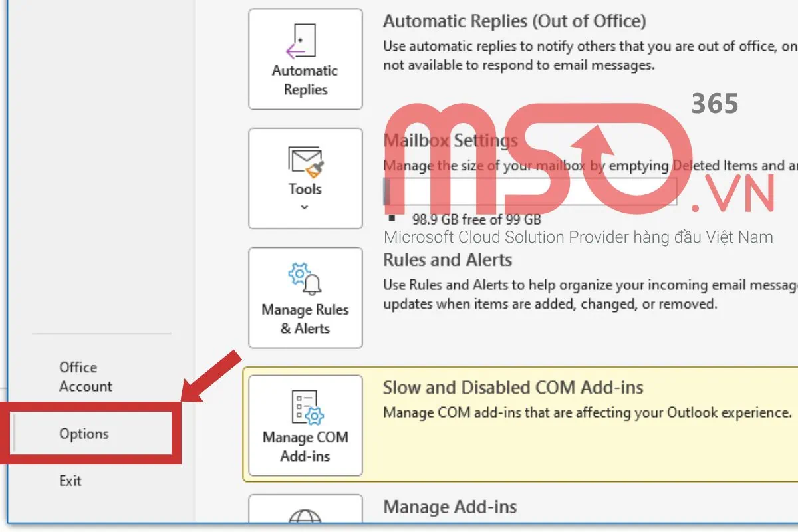Click Exit to close Outlook
Image resolution: width=798 pixels, height=532 pixels.
click(x=70, y=480)
